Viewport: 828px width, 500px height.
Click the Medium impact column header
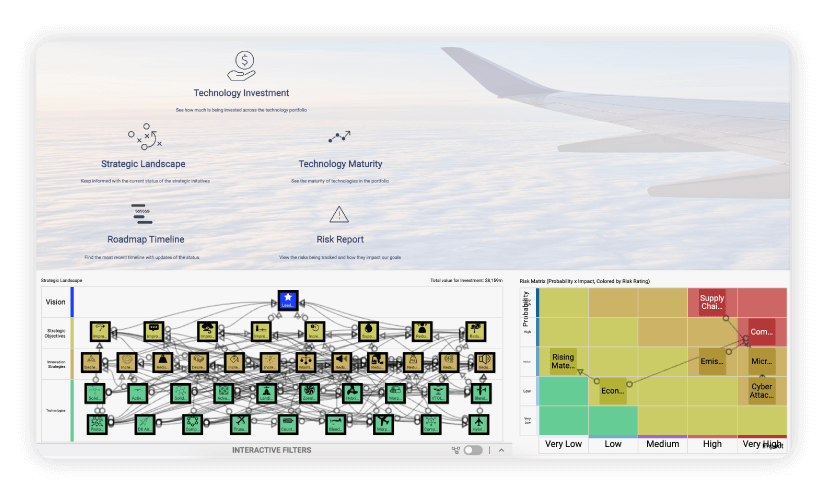[x=662, y=444]
